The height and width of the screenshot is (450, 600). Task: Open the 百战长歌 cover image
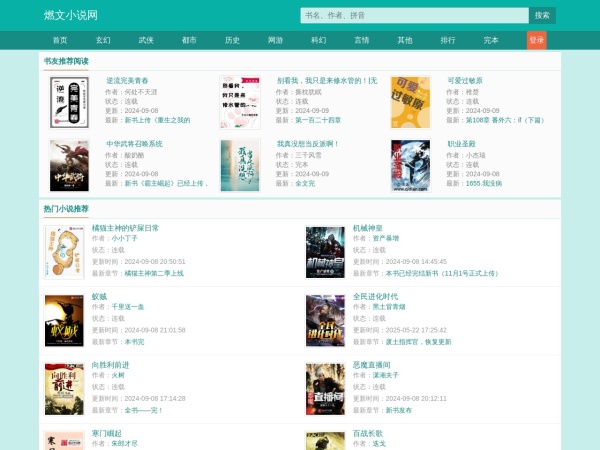coord(325,440)
